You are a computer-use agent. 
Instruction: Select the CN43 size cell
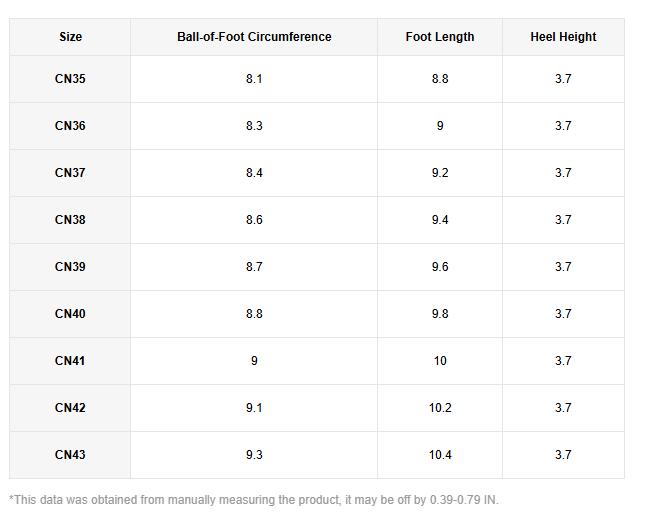70,455
